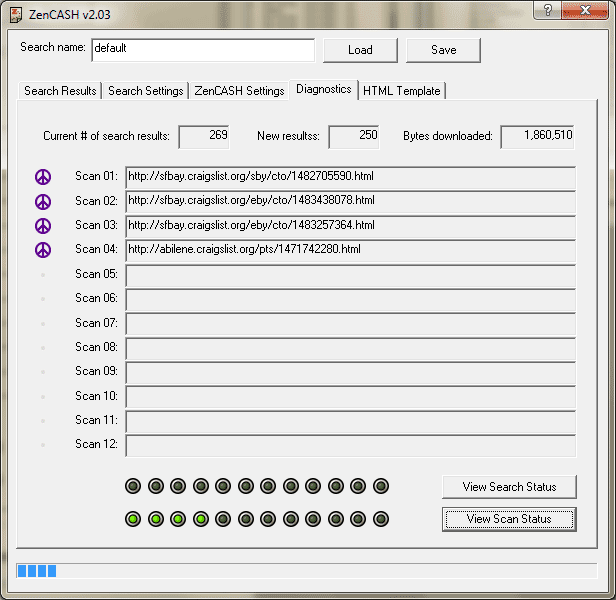Click the peace icon beside Scan 01

click(43, 177)
